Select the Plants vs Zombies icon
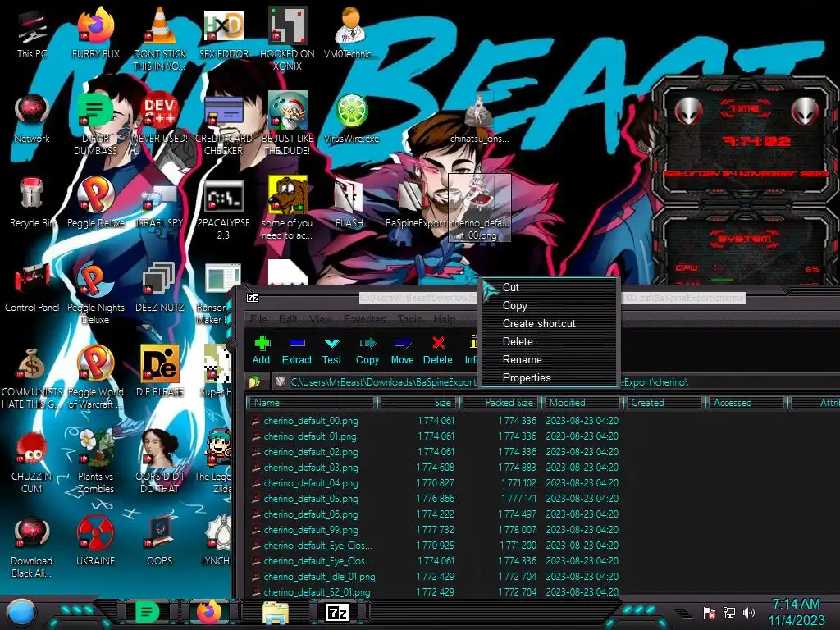Viewport: 840px width, 630px height. [95, 461]
